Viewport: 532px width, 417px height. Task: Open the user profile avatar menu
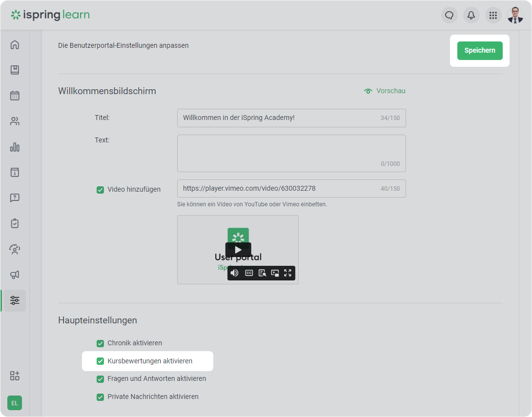pos(515,15)
